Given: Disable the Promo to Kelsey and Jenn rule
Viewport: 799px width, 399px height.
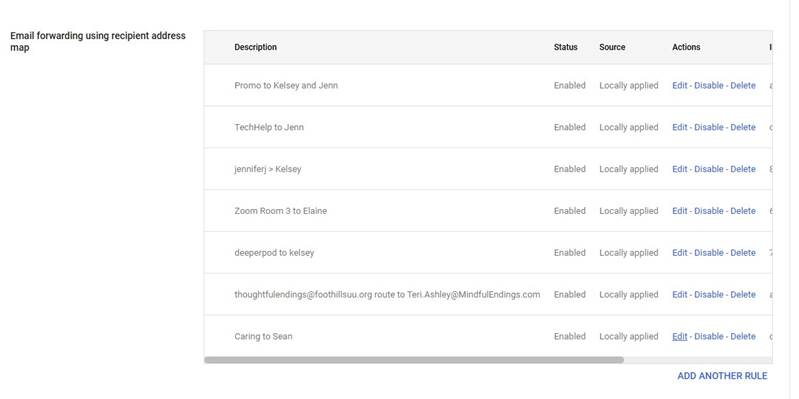Looking at the screenshot, I should [x=708, y=86].
